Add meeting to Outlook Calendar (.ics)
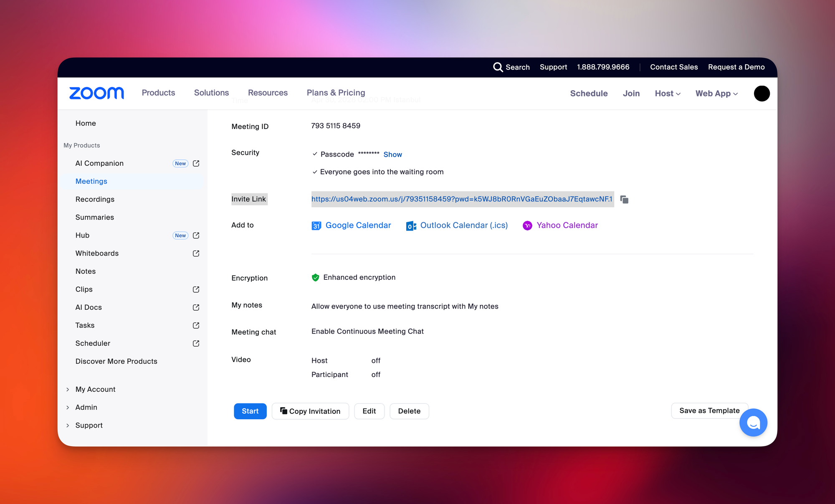 pos(464,225)
